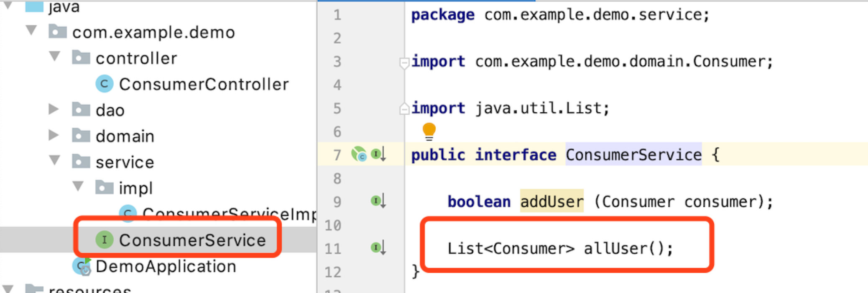Fold the import block on line 3

(x=404, y=63)
